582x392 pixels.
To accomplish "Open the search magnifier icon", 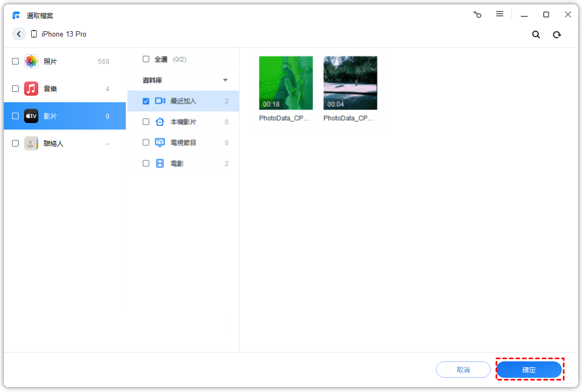I will (x=536, y=34).
